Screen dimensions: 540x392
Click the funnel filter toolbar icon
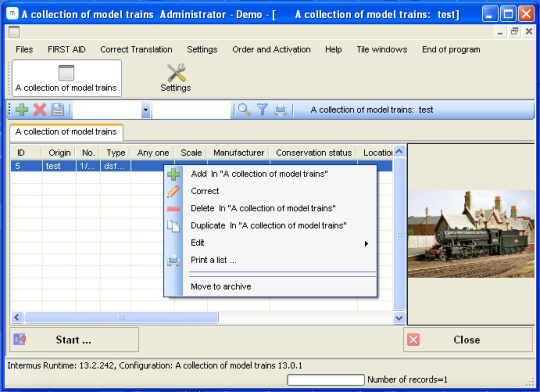coord(262,110)
